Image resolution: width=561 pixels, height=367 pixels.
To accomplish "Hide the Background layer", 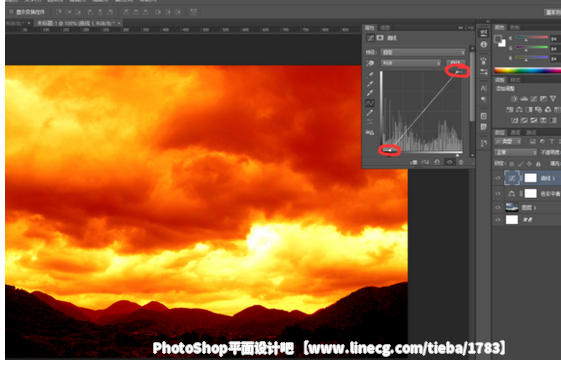I will [498, 220].
